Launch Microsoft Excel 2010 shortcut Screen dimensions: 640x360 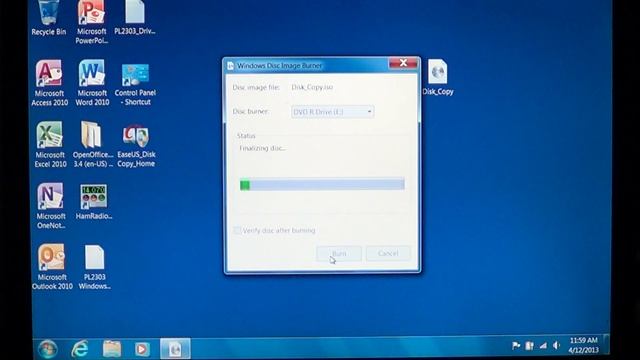pyautogui.click(x=50, y=144)
